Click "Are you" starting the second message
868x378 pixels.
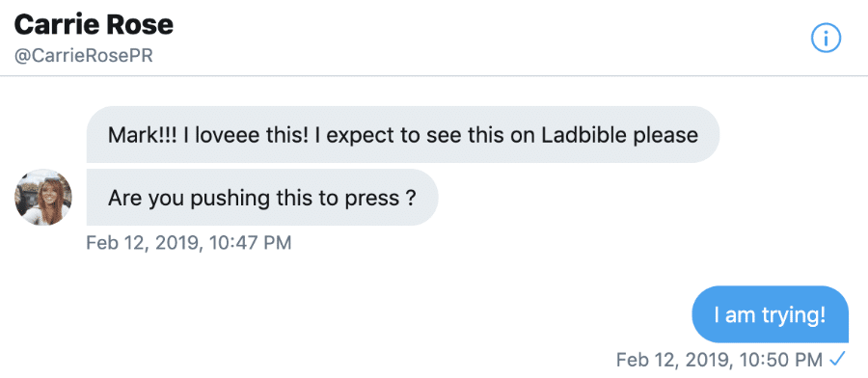tap(147, 198)
